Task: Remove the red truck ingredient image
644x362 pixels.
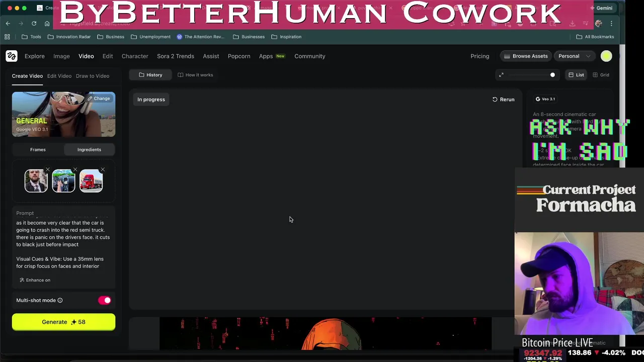Action: click(103, 170)
